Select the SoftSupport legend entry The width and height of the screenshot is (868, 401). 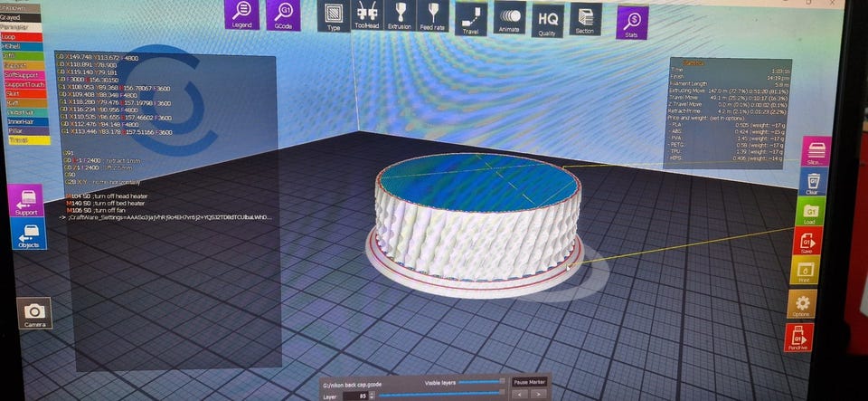point(24,75)
